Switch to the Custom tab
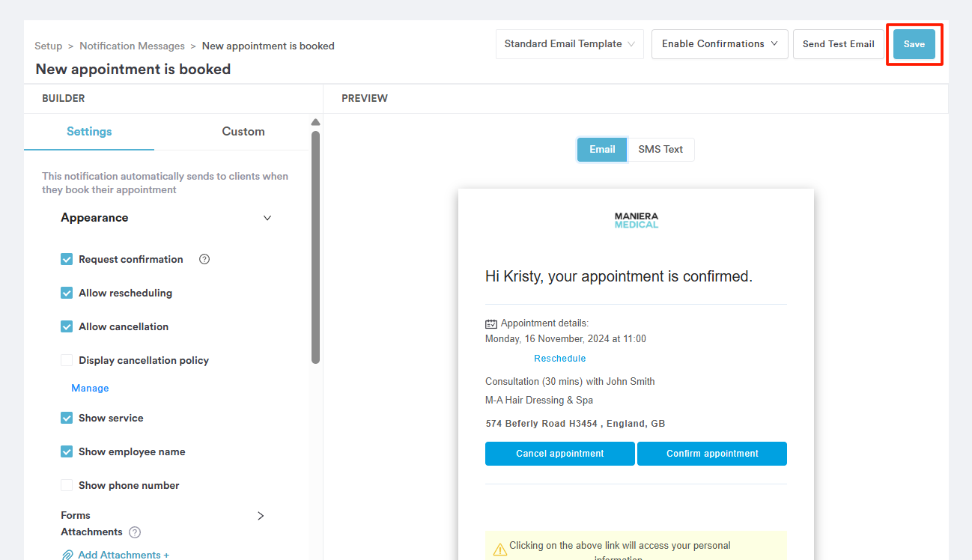 click(243, 132)
